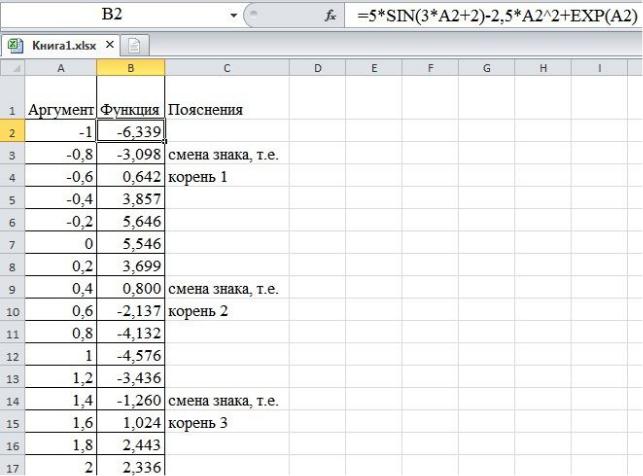Select cell with value -1,260
The width and height of the screenshot is (643, 476).
(131, 400)
